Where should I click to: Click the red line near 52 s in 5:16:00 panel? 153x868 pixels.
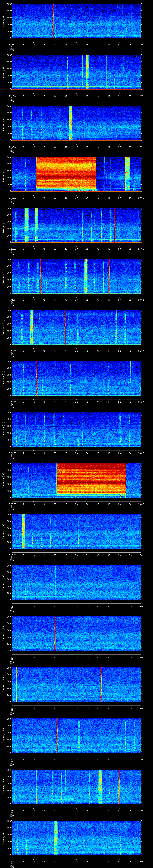pos(123,21)
